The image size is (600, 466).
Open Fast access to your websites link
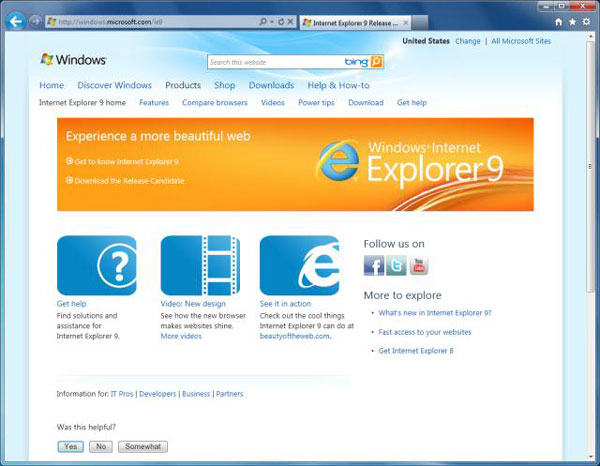(x=425, y=332)
